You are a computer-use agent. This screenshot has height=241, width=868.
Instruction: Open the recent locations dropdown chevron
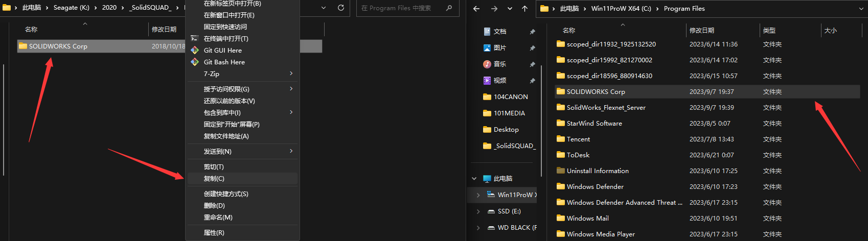pos(510,9)
